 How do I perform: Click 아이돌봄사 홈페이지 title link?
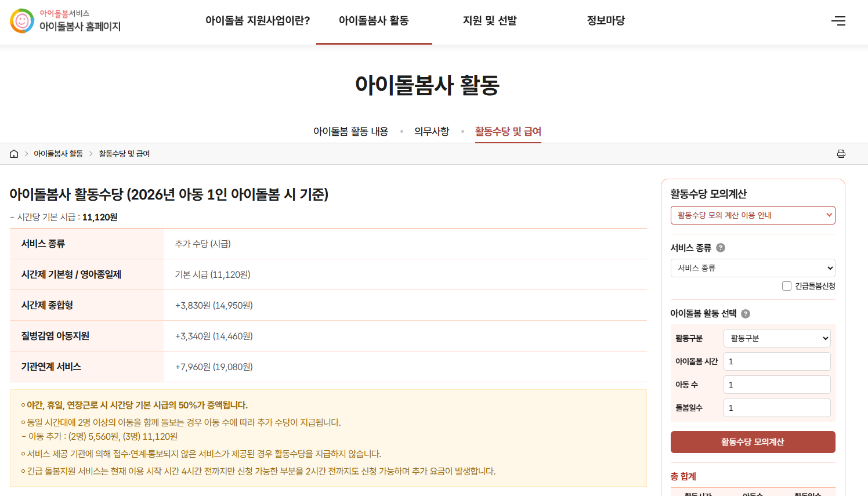[x=80, y=27]
